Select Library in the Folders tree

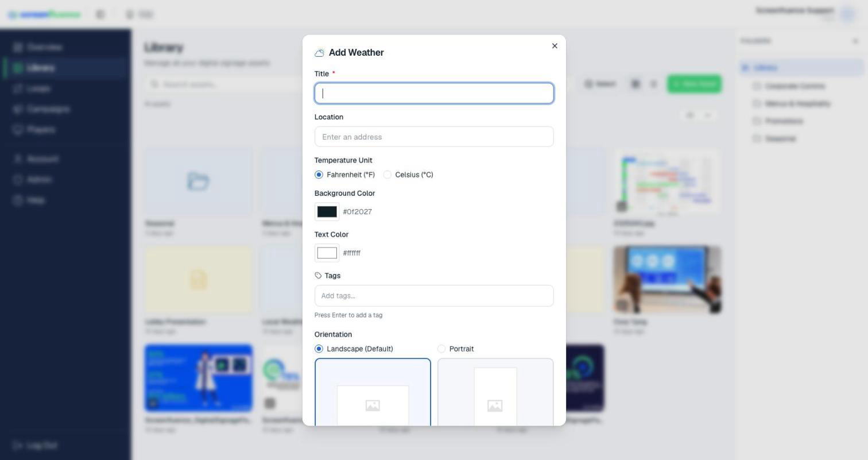[x=802, y=68]
